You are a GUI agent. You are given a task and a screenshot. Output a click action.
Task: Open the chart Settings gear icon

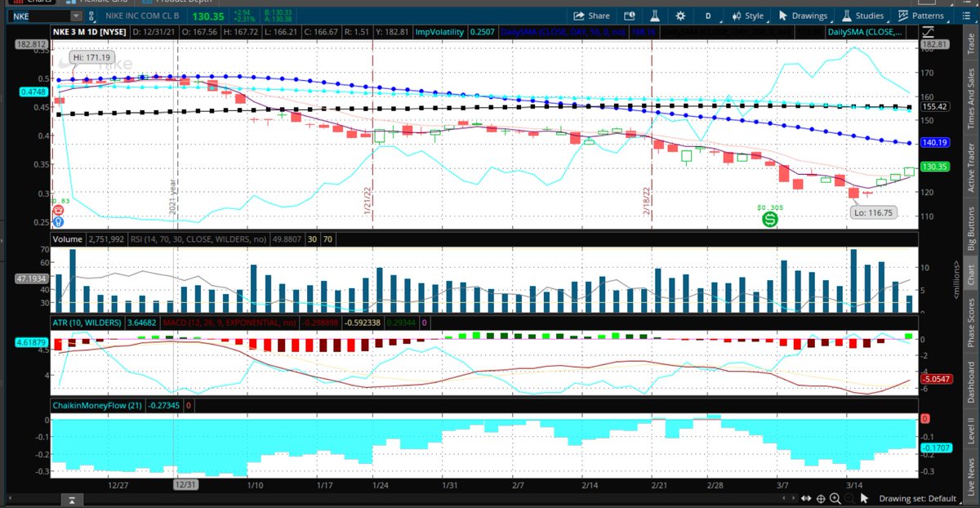tap(680, 15)
